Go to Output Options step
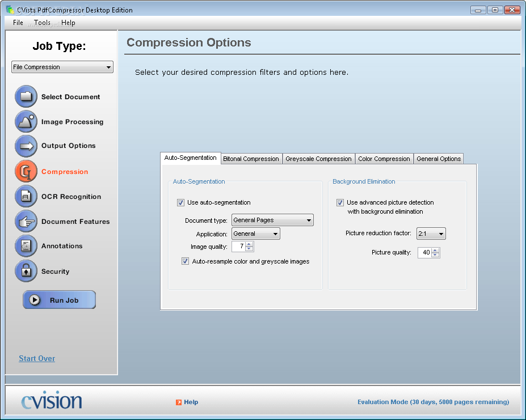Screen dimensions: 526x420 tap(69, 146)
